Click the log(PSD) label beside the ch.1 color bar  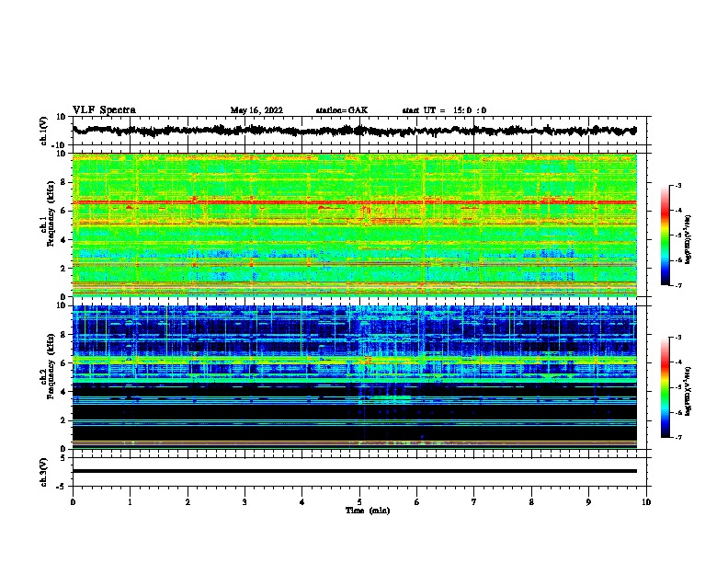688,240
